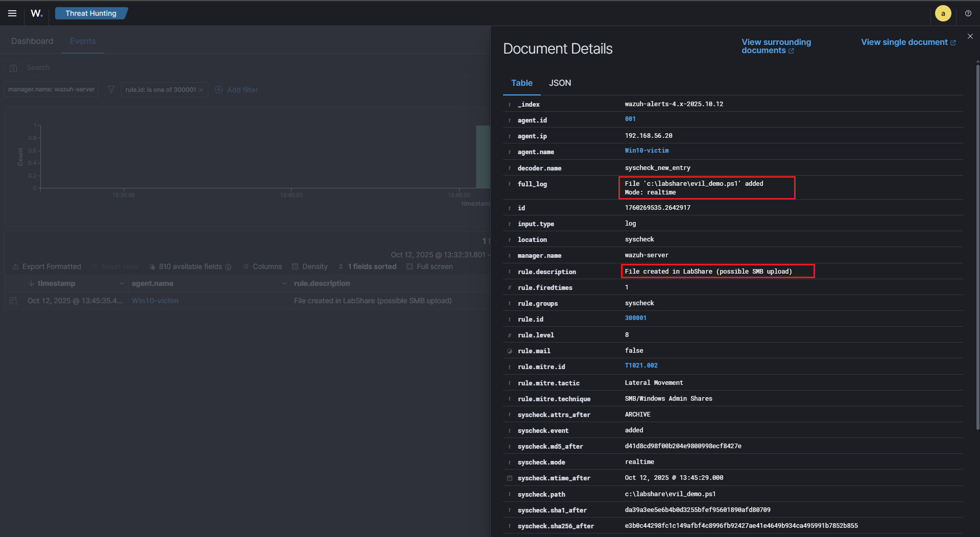Click the Wazuh logo home icon
The height and width of the screenshot is (537, 980).
[37, 13]
